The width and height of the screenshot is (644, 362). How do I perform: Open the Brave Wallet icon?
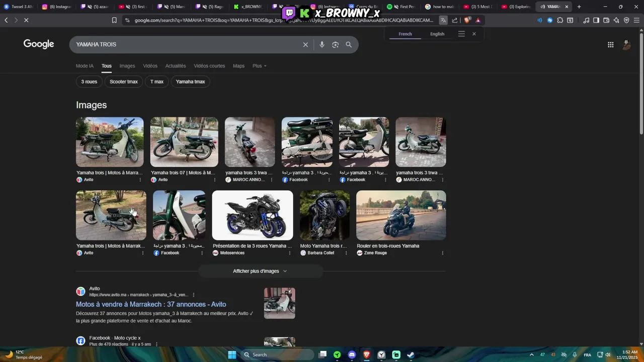pos(606,20)
